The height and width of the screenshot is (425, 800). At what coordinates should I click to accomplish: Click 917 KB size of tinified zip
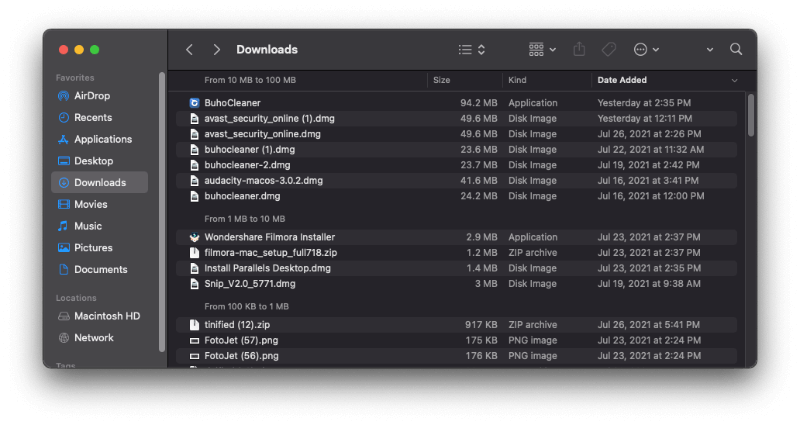click(x=481, y=325)
